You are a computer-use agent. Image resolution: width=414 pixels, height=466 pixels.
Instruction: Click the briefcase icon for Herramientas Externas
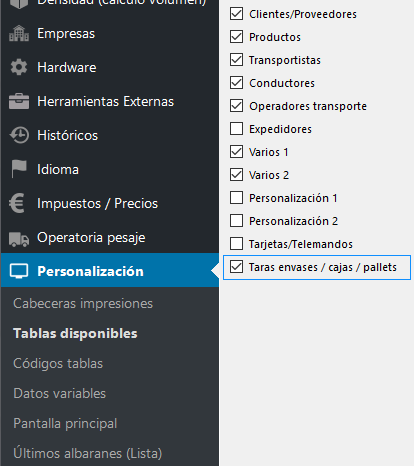click(x=19, y=101)
